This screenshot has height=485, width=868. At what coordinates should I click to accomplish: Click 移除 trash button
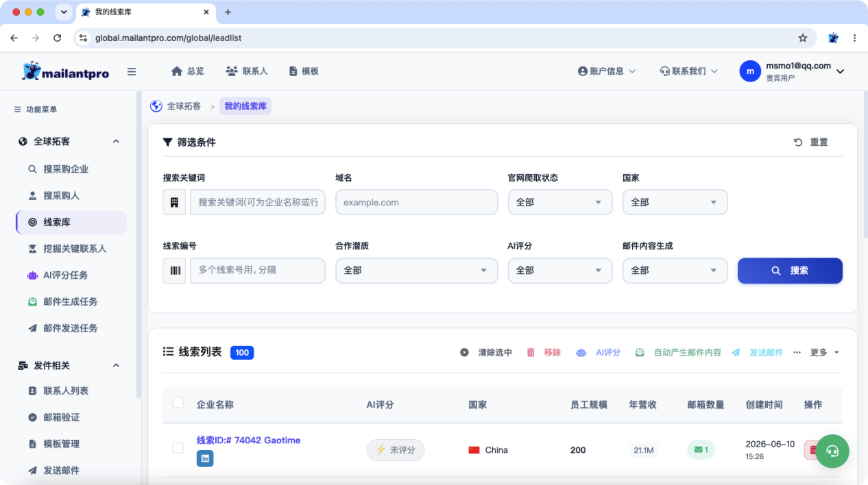[544, 353]
